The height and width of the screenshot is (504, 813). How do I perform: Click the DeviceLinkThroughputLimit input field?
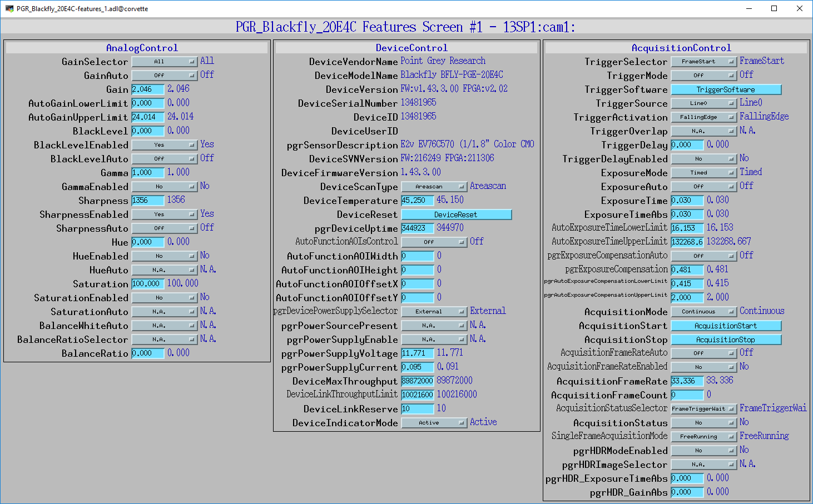point(418,395)
